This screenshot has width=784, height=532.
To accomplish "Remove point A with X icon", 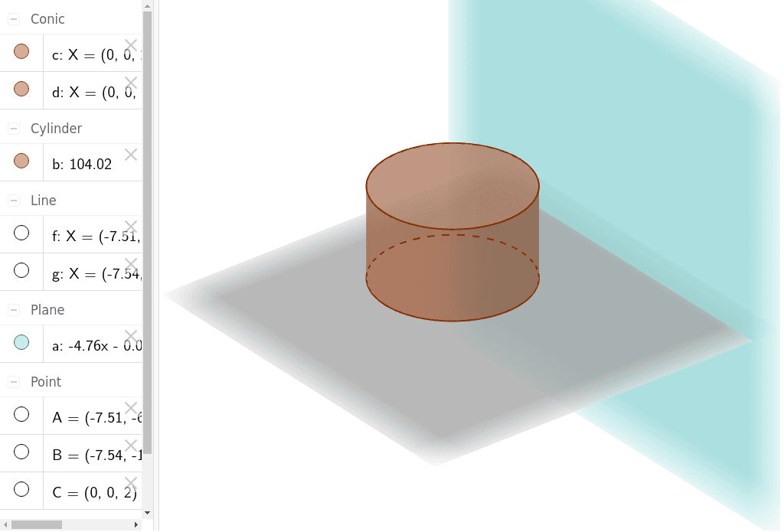I will click(x=131, y=408).
